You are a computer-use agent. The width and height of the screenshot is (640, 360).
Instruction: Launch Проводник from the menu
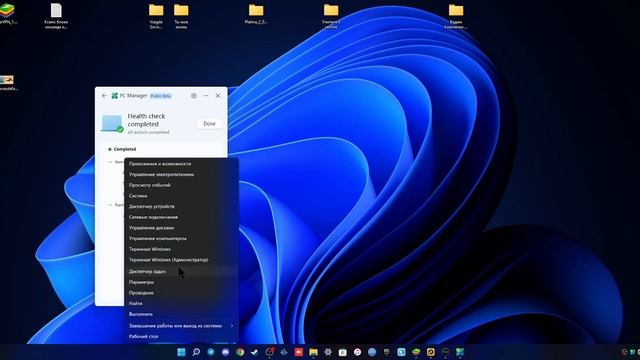tap(181, 293)
